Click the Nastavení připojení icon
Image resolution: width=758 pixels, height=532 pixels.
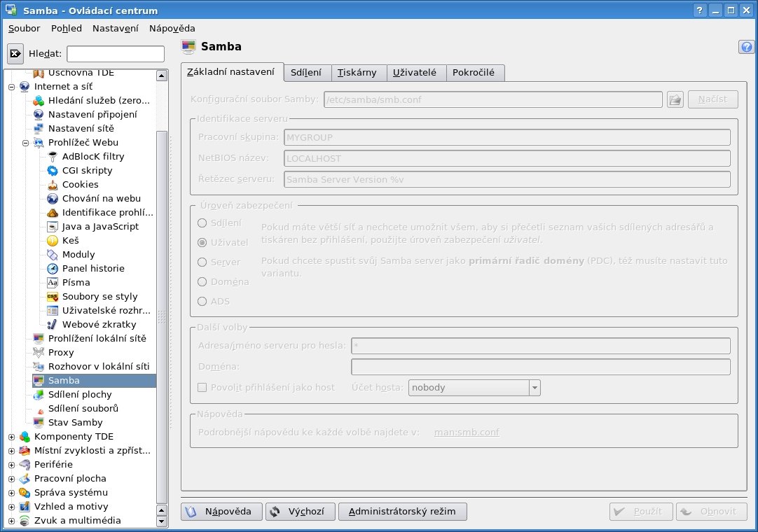(x=39, y=115)
